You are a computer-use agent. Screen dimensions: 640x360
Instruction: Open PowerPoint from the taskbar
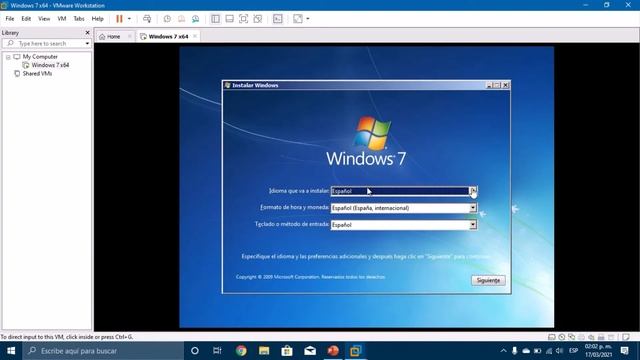(x=333, y=351)
